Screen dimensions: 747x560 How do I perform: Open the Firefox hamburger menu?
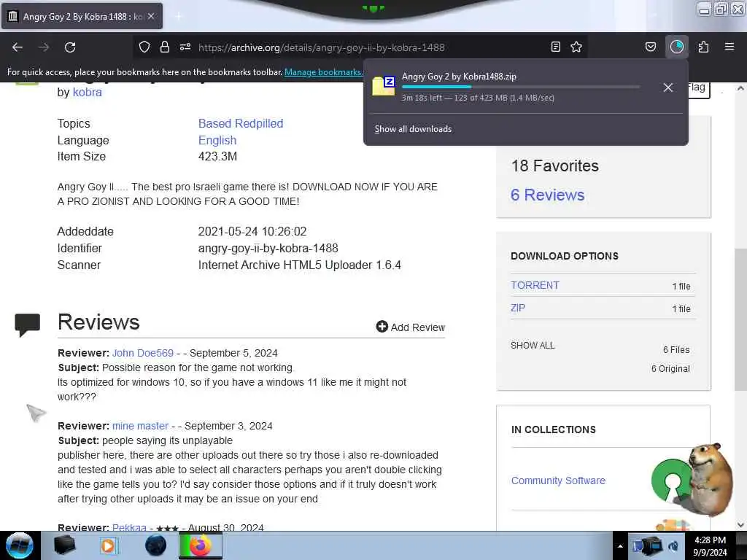tap(729, 47)
